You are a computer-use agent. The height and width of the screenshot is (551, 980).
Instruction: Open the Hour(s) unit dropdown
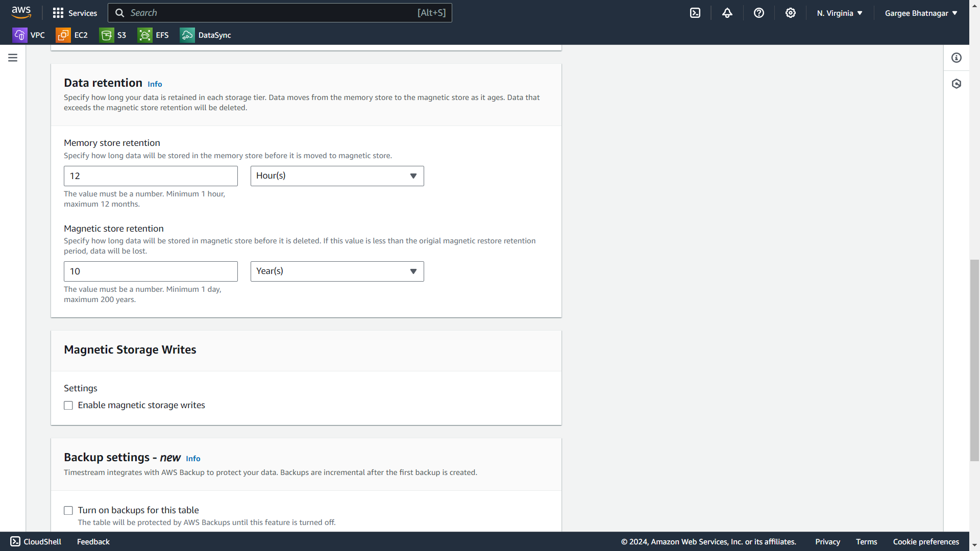[337, 176]
